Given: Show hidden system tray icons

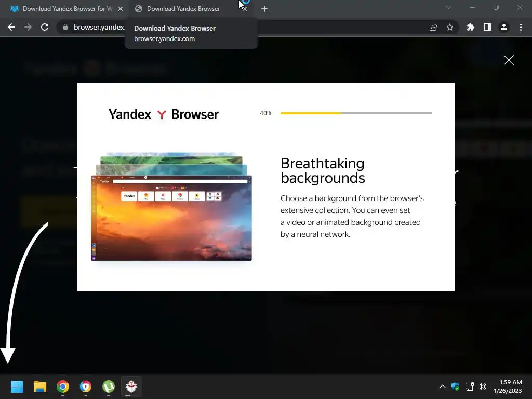Looking at the screenshot, I should (443, 387).
